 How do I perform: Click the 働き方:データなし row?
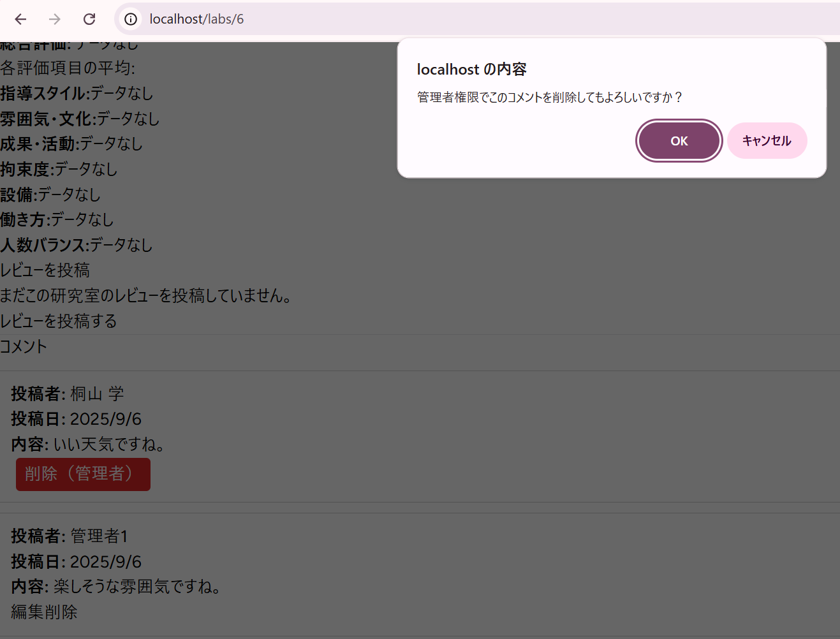[x=57, y=219]
